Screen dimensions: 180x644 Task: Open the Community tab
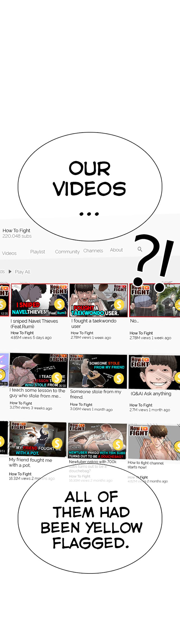pyautogui.click(x=67, y=252)
